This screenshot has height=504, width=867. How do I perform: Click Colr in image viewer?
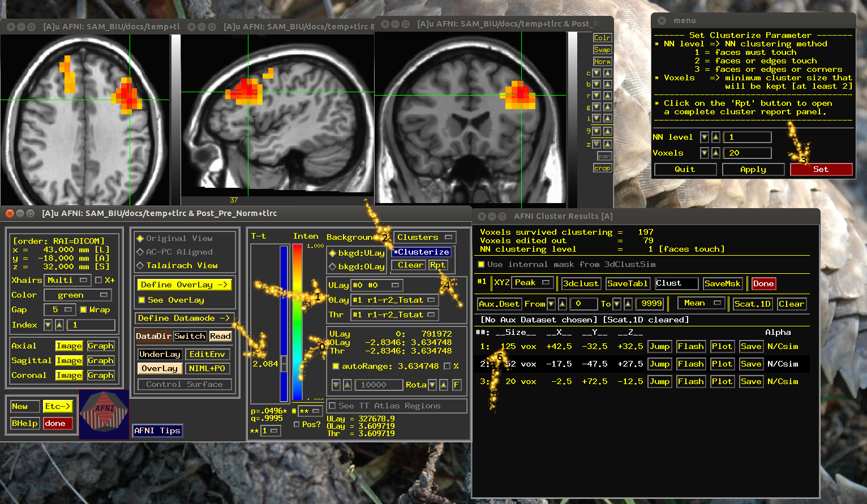point(602,38)
